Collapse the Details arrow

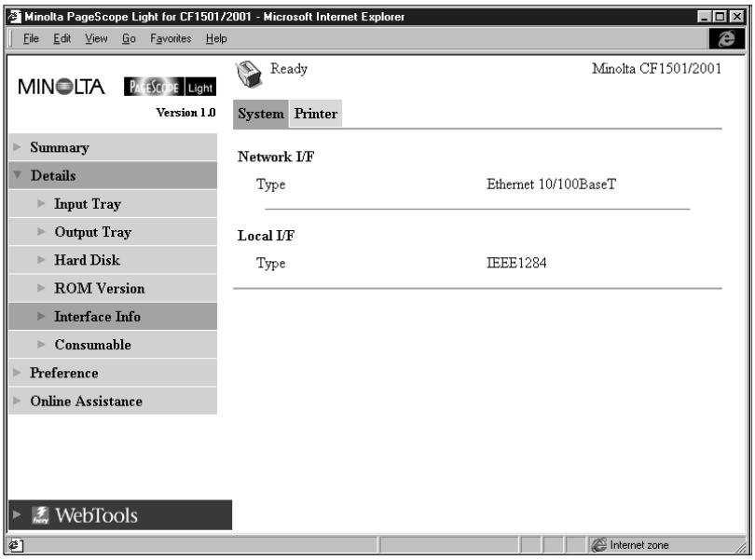[x=18, y=175]
